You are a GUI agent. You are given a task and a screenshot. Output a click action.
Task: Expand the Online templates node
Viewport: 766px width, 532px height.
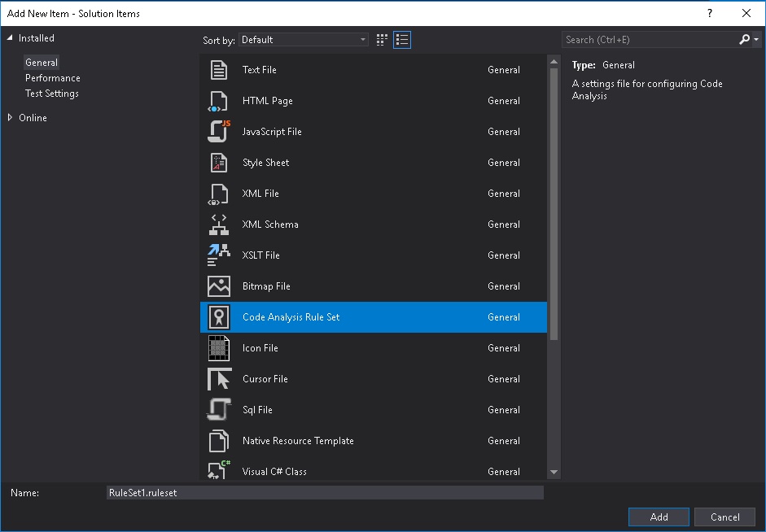tap(10, 117)
